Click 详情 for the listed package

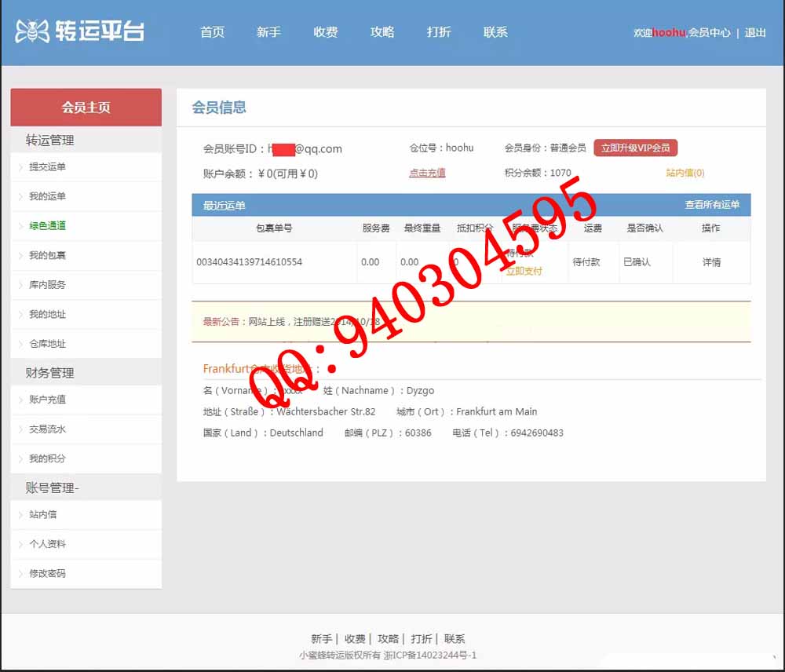coord(711,262)
